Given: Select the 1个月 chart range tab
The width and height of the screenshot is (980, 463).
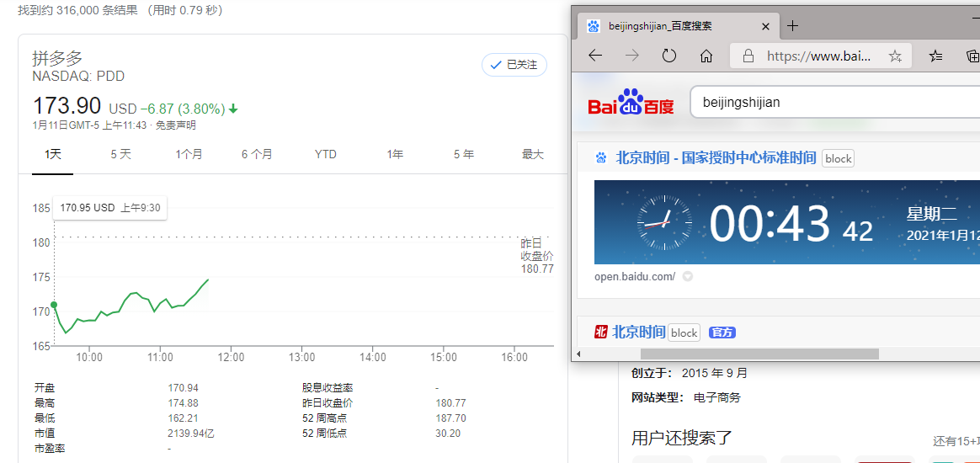Looking at the screenshot, I should coord(189,154).
